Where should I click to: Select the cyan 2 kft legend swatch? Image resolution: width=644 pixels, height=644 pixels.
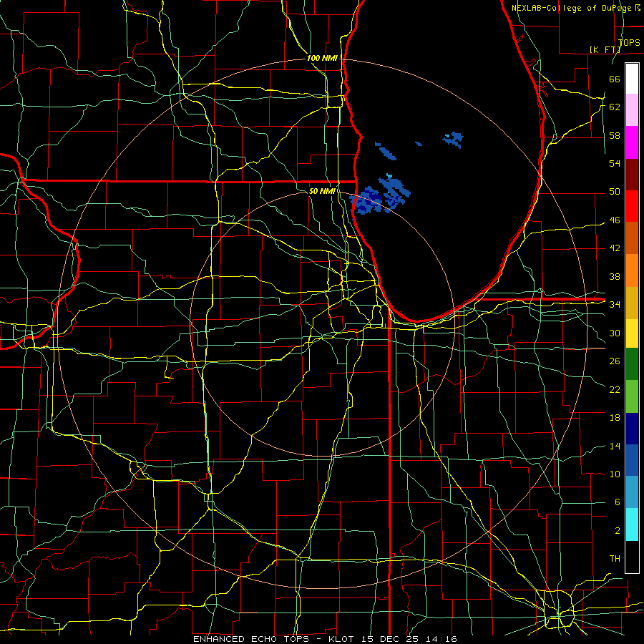coord(632,525)
